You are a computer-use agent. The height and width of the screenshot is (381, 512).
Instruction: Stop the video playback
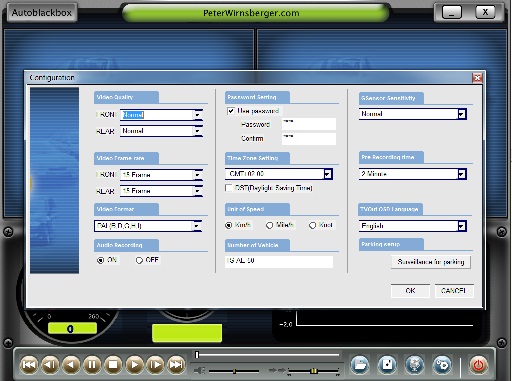tap(113, 365)
